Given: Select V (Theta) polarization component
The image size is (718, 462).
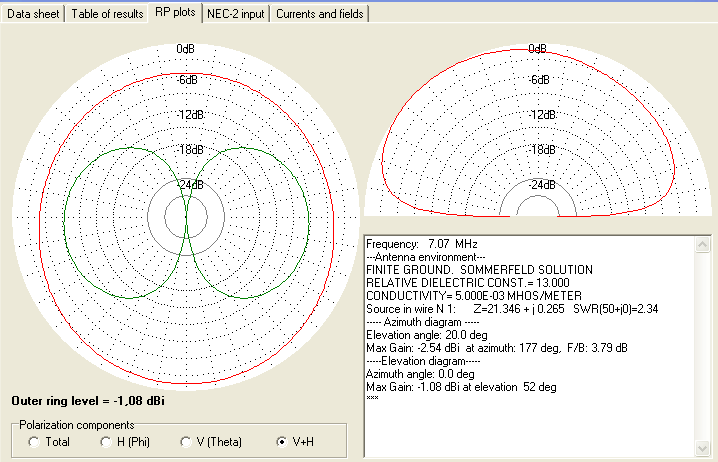Looking at the screenshot, I should click(x=187, y=441).
